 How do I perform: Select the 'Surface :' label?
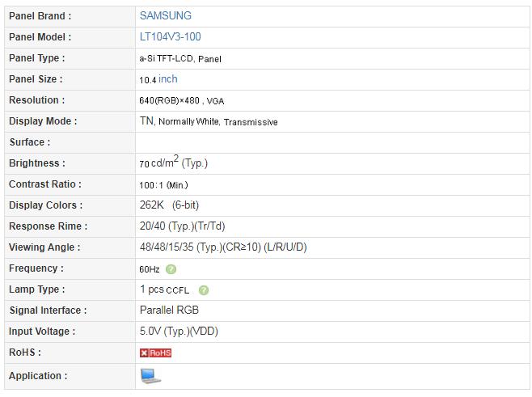tap(30, 142)
